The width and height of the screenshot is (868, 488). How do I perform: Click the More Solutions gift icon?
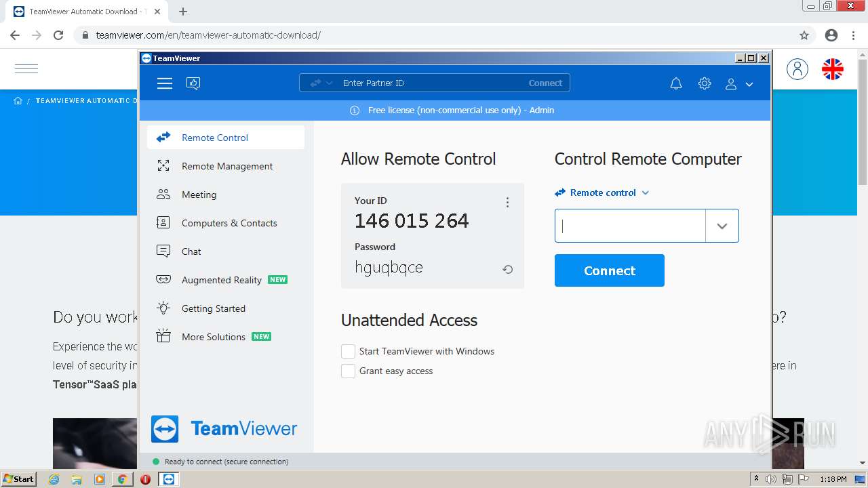click(163, 337)
